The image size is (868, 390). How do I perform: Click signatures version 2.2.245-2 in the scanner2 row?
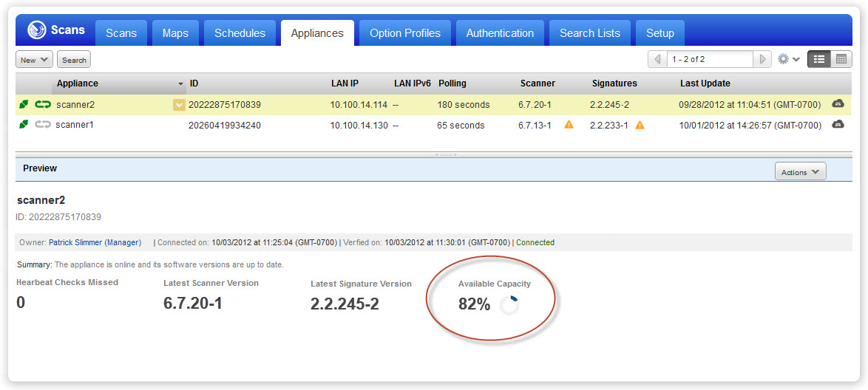click(609, 105)
